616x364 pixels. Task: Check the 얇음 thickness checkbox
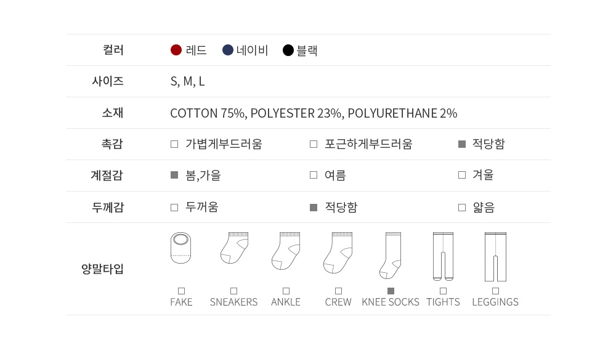click(x=462, y=208)
